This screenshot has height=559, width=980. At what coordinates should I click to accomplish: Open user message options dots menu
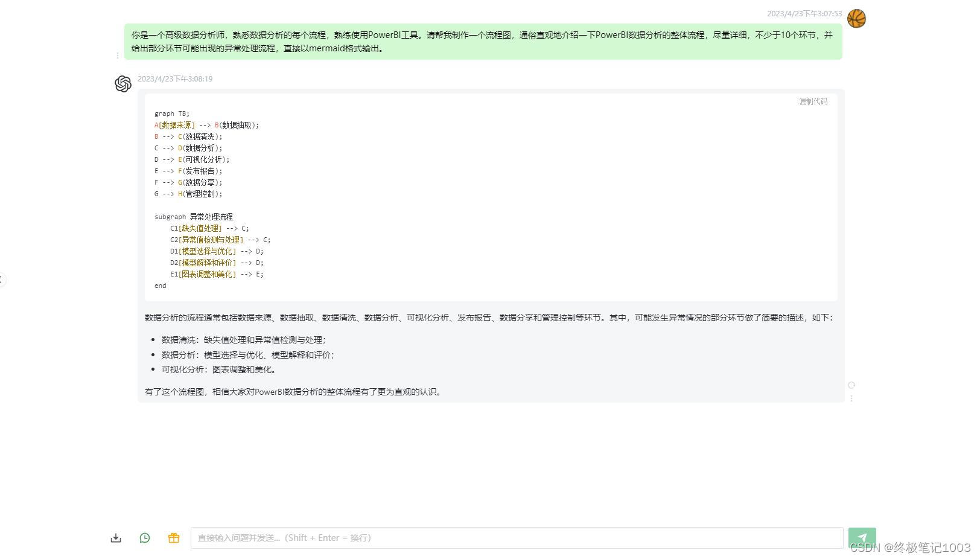(x=117, y=56)
